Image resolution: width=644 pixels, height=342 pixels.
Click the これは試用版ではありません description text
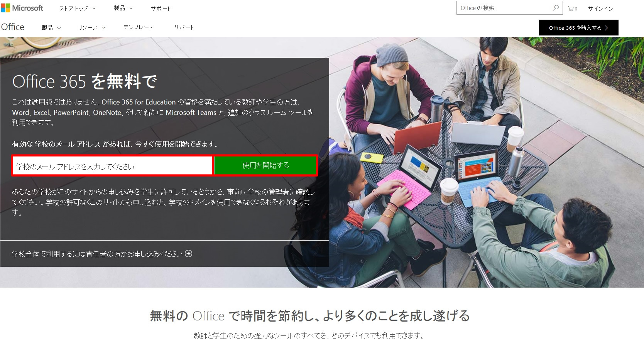pyautogui.click(x=162, y=112)
